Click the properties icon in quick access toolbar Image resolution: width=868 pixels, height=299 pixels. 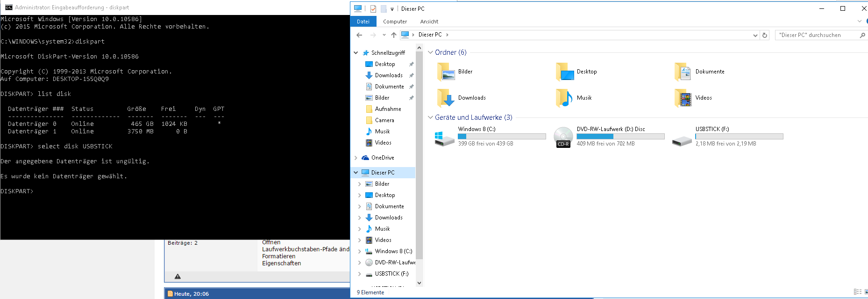click(x=373, y=9)
